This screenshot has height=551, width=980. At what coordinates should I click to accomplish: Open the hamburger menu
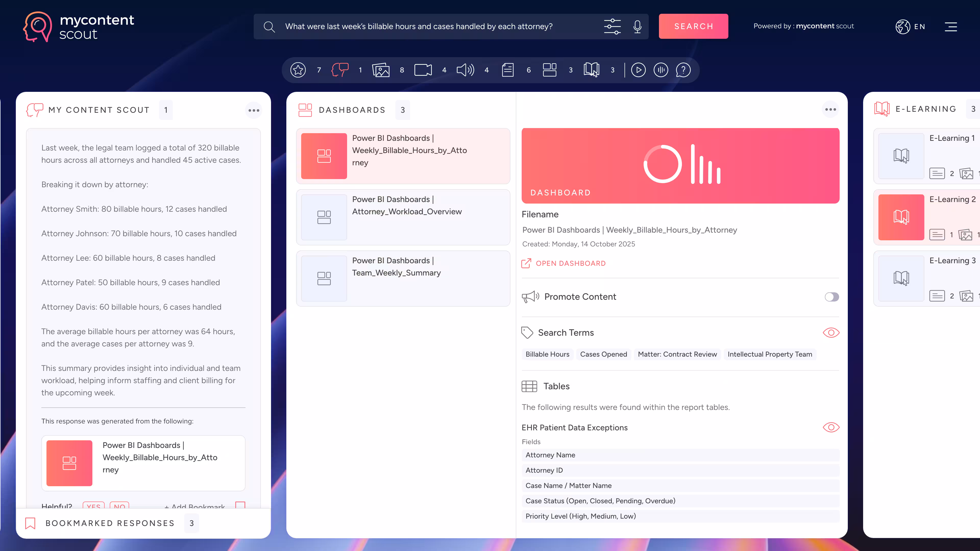click(951, 27)
